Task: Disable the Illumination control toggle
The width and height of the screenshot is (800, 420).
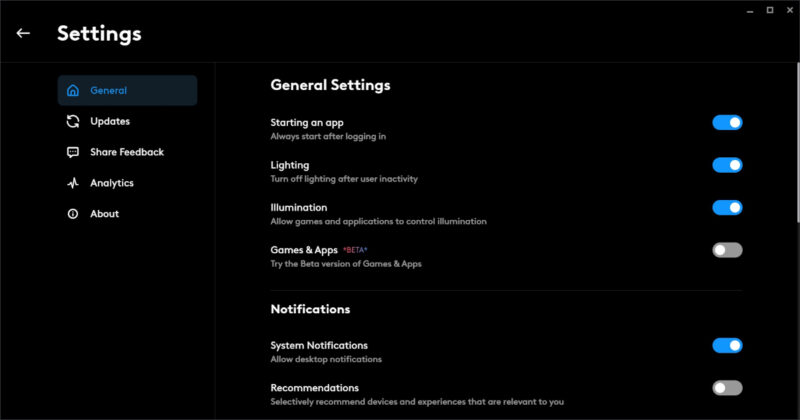Action: [x=727, y=207]
